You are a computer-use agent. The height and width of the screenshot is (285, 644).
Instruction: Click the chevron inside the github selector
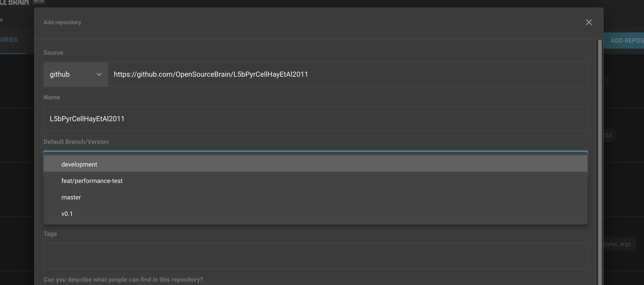(x=99, y=74)
